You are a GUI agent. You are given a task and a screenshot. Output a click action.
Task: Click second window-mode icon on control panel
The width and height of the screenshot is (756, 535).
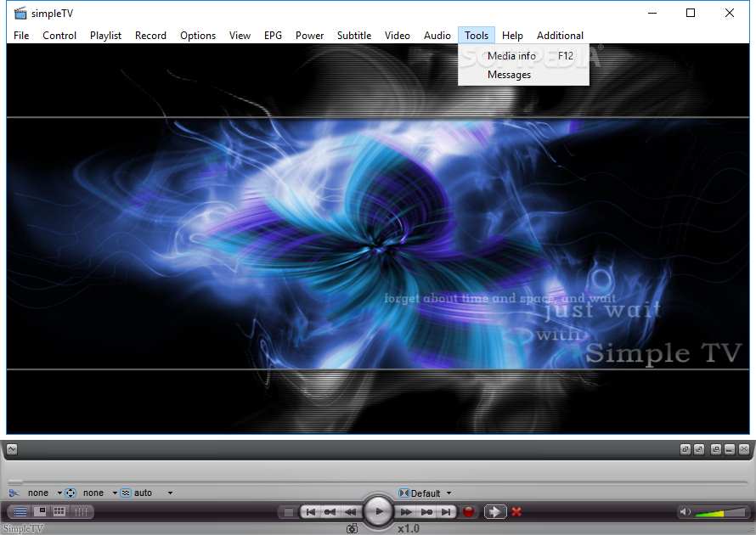[699, 449]
